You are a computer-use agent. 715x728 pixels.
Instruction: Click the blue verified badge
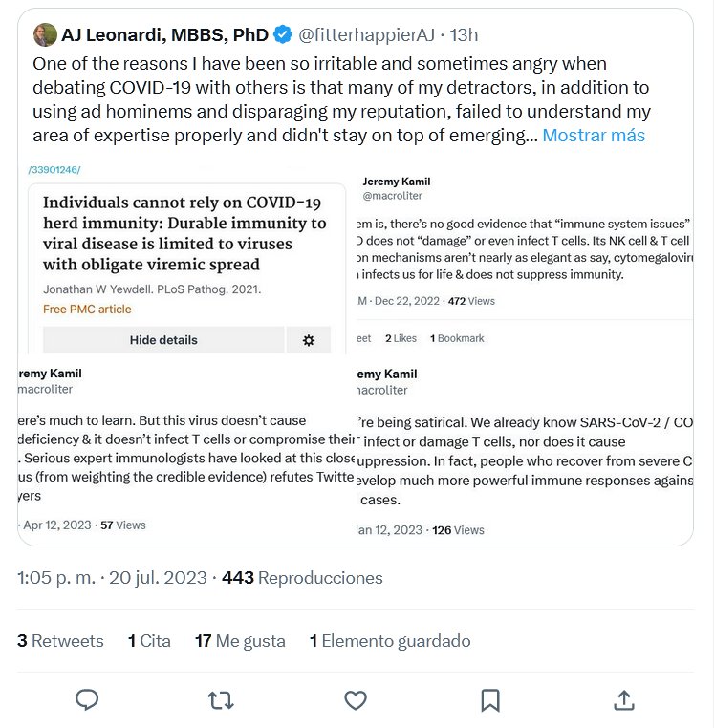283,35
